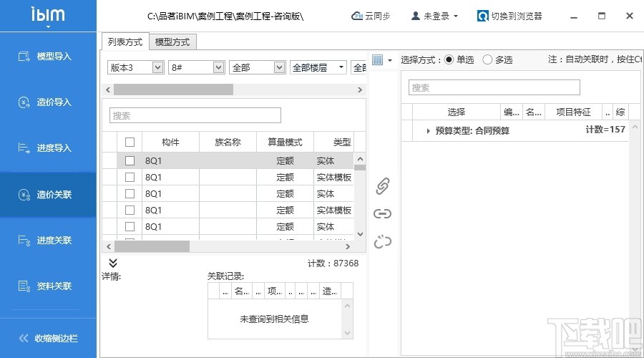Check the fifth 8Q1 row checkbox
Image resolution: width=644 pixels, height=358 pixels.
[130, 226]
